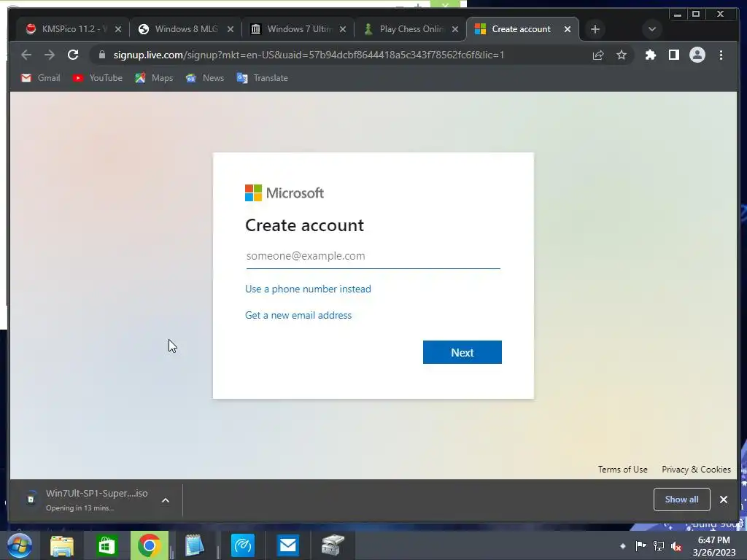Close the downloads bar

pyautogui.click(x=723, y=499)
